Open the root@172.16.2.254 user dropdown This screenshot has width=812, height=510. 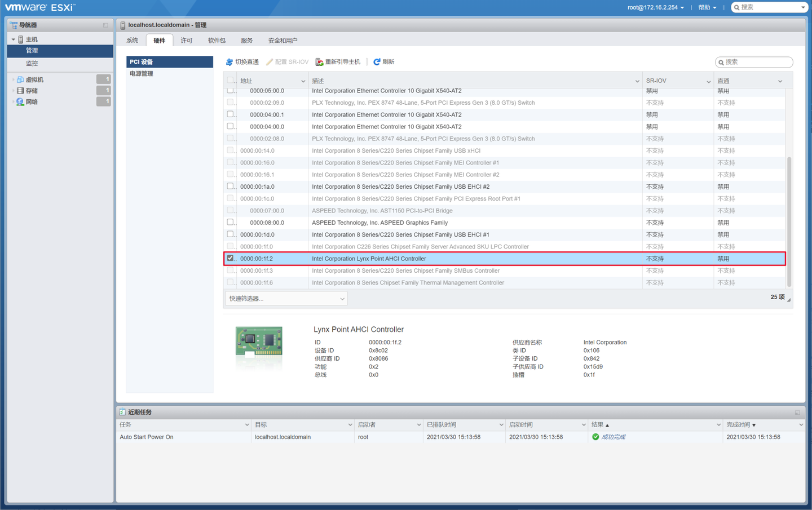pos(656,7)
